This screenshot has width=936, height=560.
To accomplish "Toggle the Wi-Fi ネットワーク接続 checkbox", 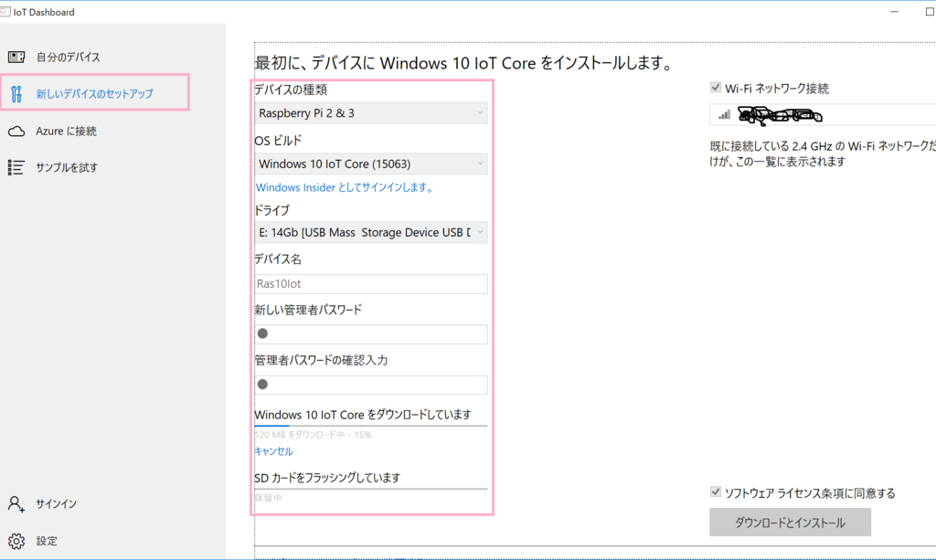I will [715, 88].
